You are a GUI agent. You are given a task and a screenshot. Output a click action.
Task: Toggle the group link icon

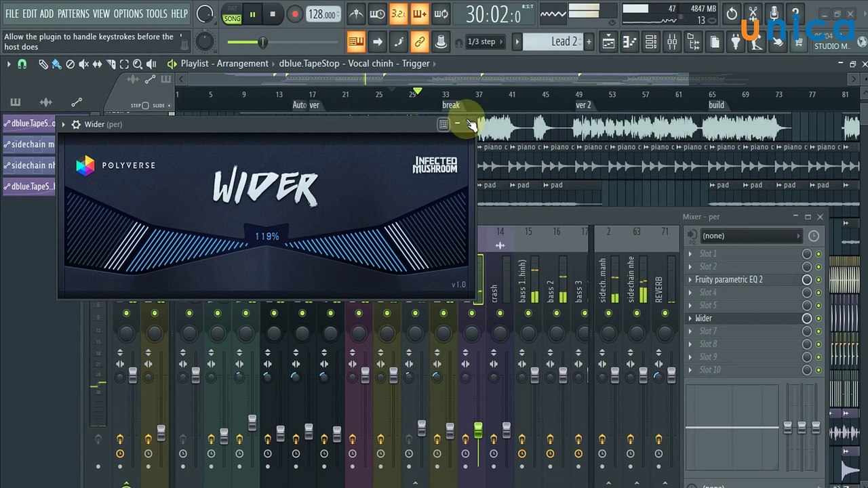419,42
